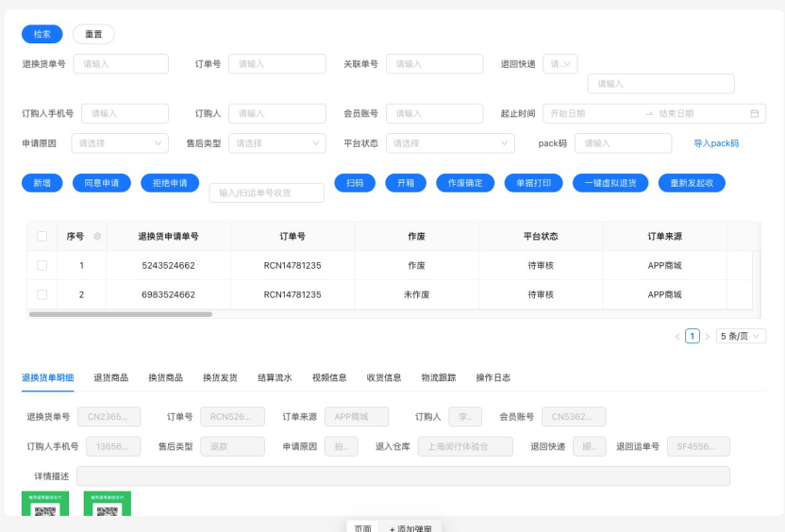Click the first green QR code image
This screenshot has height=532, width=785.
point(45,504)
